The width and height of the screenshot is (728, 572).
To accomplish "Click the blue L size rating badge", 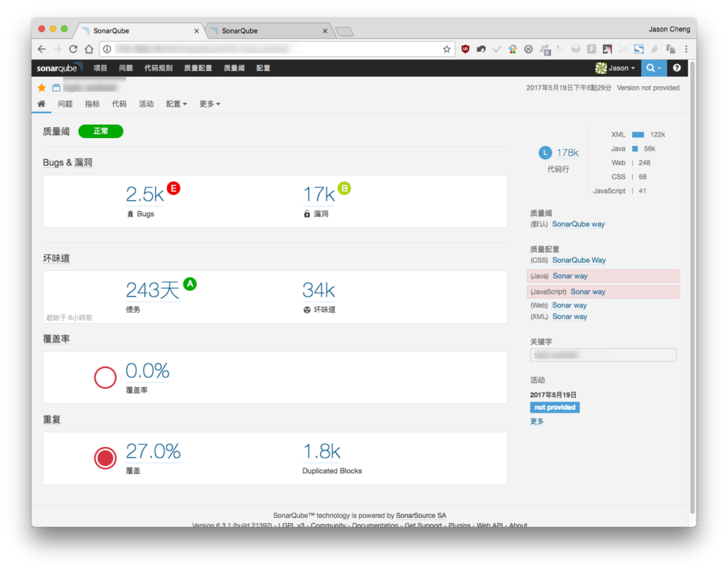I will [545, 152].
